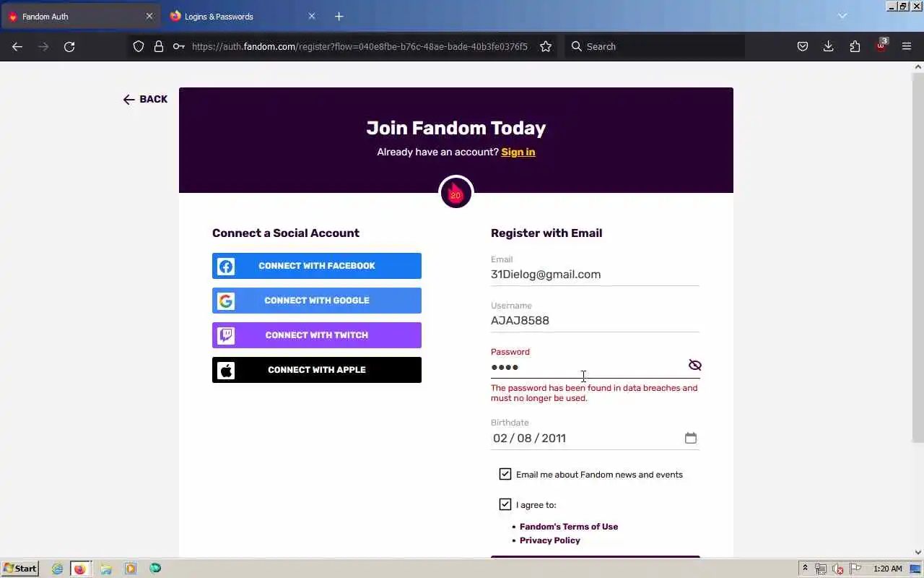924x578 pixels.
Task: Open the tracking protection shield icon
Action: [x=139, y=46]
